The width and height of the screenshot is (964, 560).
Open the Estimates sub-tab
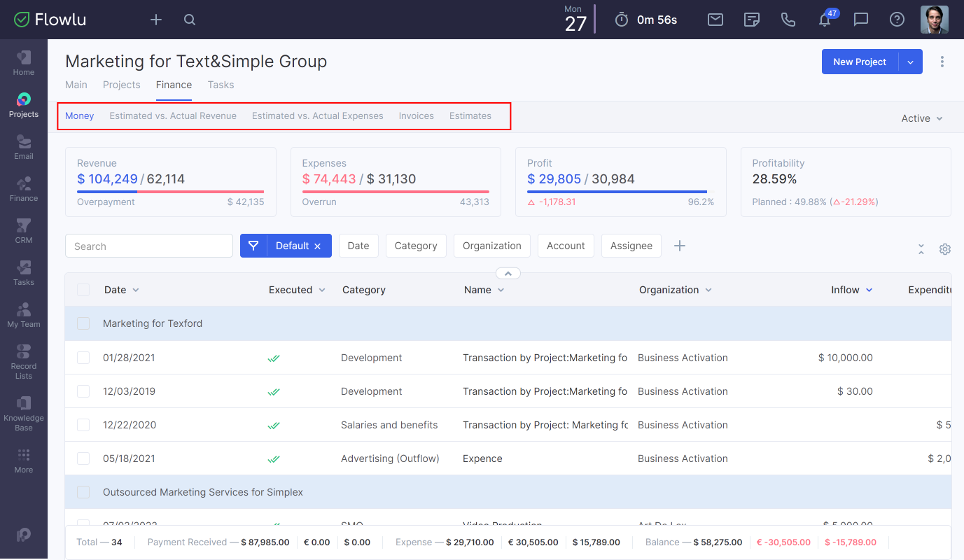click(470, 115)
